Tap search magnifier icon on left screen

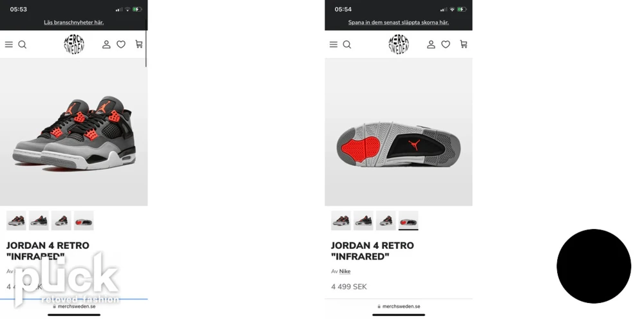click(x=22, y=44)
